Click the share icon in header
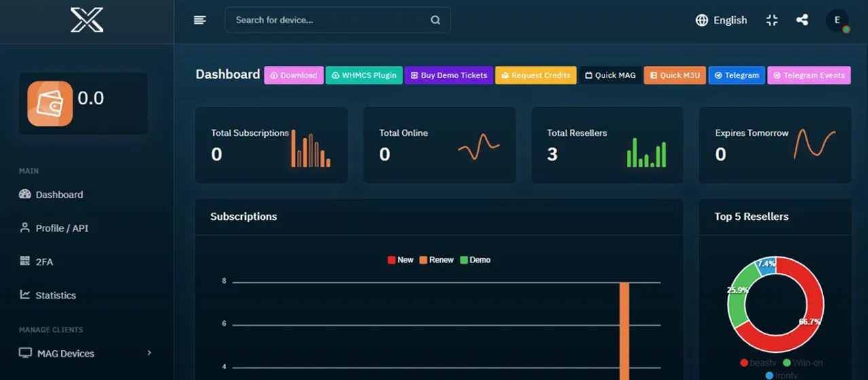This screenshot has width=868, height=380. [x=802, y=20]
